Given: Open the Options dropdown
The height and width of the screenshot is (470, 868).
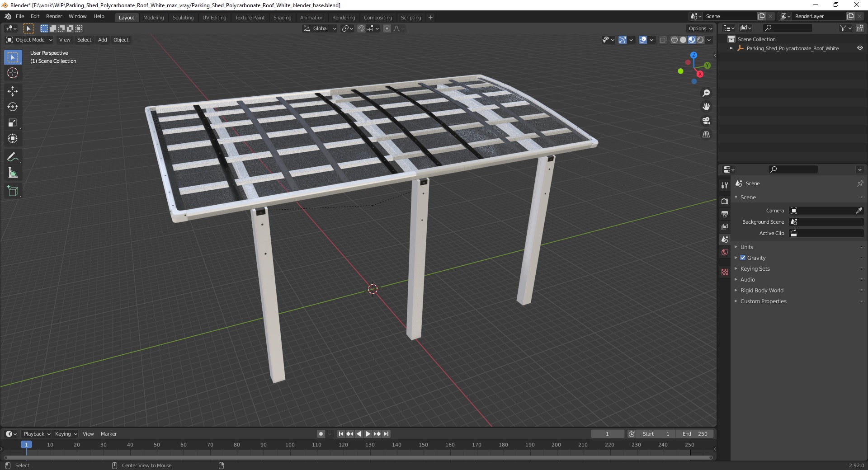Looking at the screenshot, I should coord(700,28).
